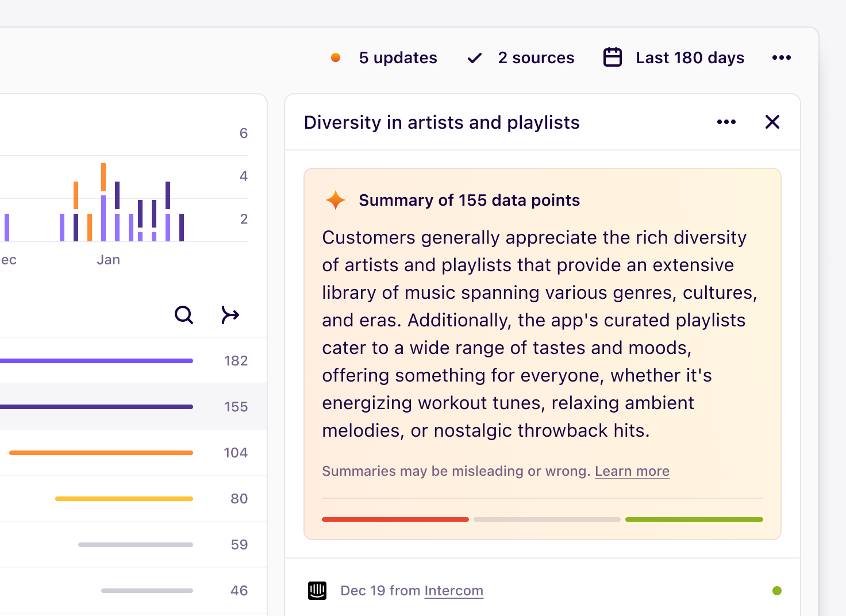Viewport: 846px width, 616px height.
Task: Click the red sentiment bar segment
Action: click(395, 519)
